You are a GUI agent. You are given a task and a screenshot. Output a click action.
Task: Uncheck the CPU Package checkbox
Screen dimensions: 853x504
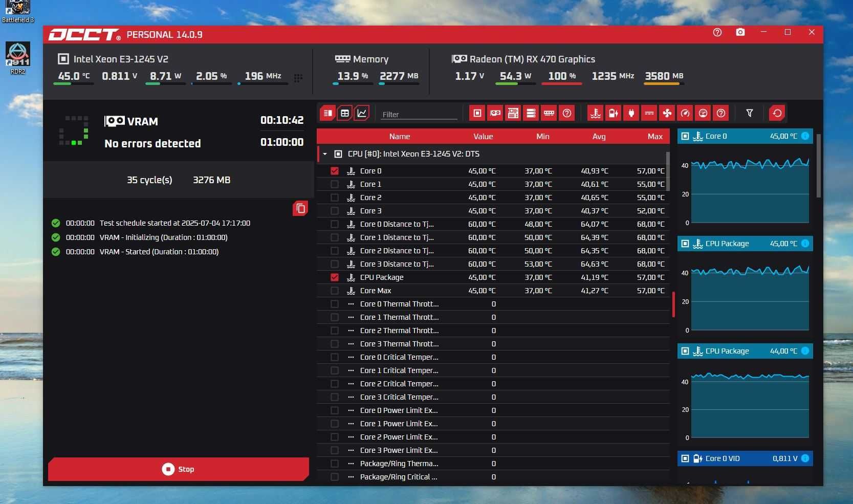tap(335, 277)
